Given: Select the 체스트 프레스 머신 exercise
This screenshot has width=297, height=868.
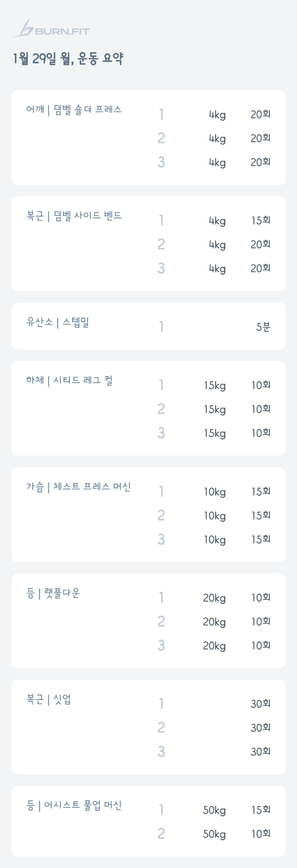Looking at the screenshot, I should point(78,487).
